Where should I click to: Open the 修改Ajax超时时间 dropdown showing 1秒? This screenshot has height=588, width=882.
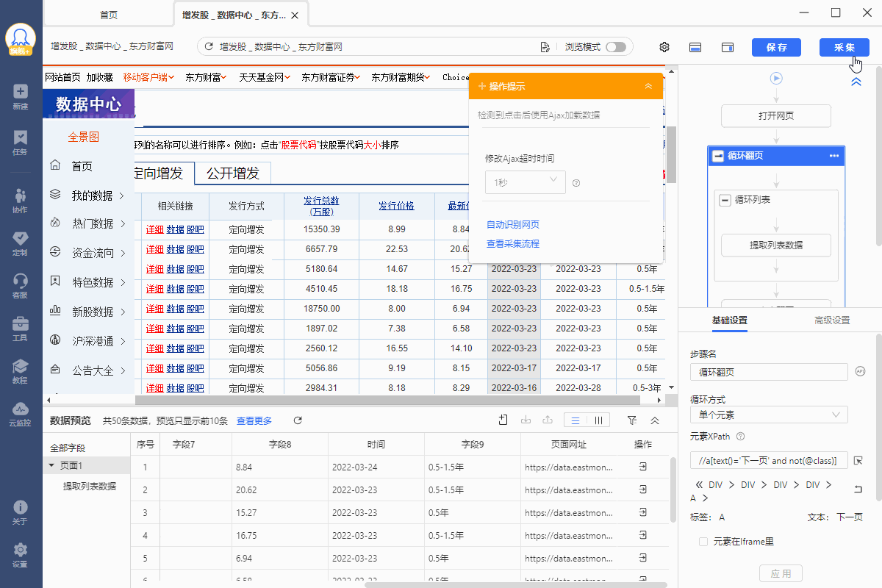pyautogui.click(x=526, y=182)
